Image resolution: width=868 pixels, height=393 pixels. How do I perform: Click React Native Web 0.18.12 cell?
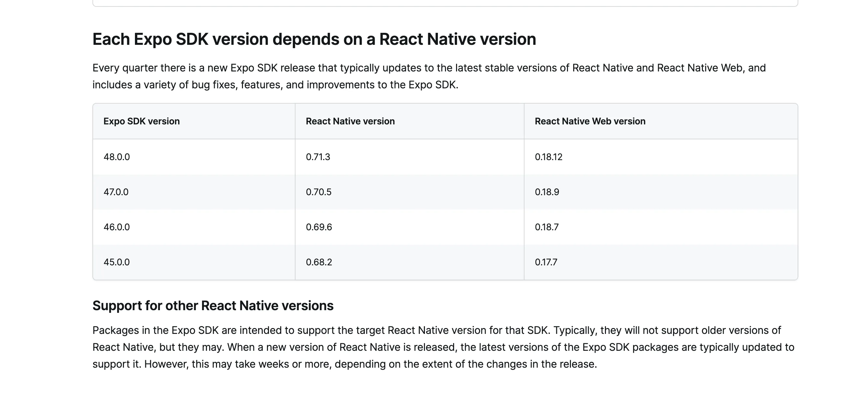point(549,157)
